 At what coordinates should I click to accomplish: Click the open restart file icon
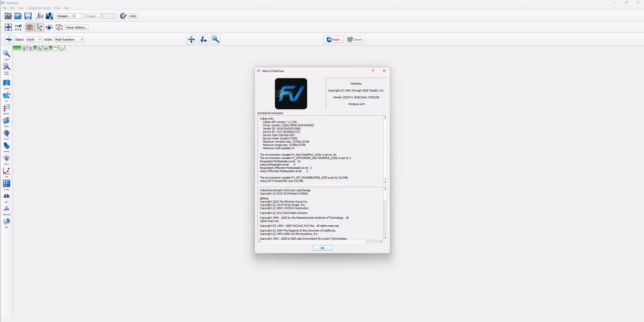8,16
